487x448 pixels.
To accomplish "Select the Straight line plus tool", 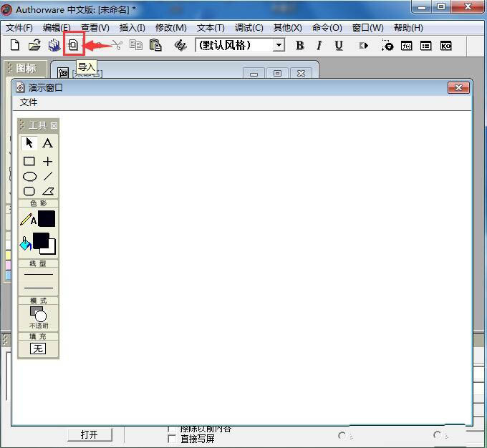I will [x=47, y=162].
